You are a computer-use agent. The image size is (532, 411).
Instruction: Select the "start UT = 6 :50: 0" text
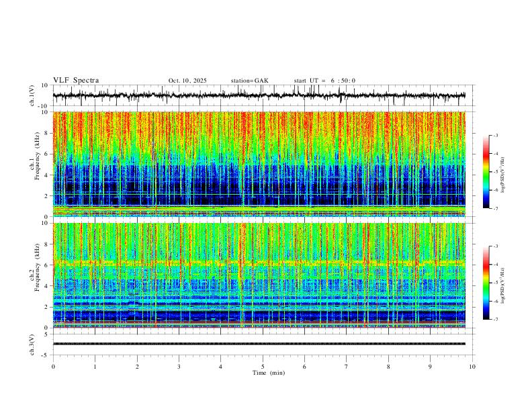(324, 81)
